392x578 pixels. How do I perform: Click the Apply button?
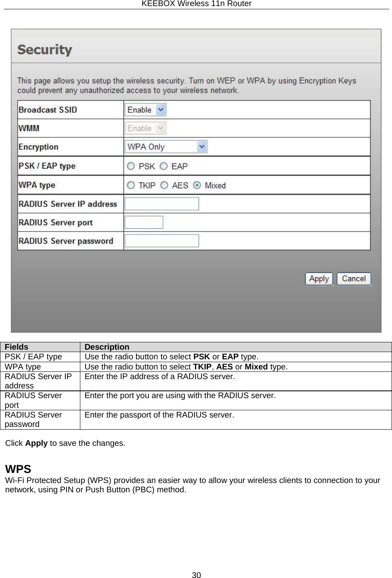coord(319,278)
